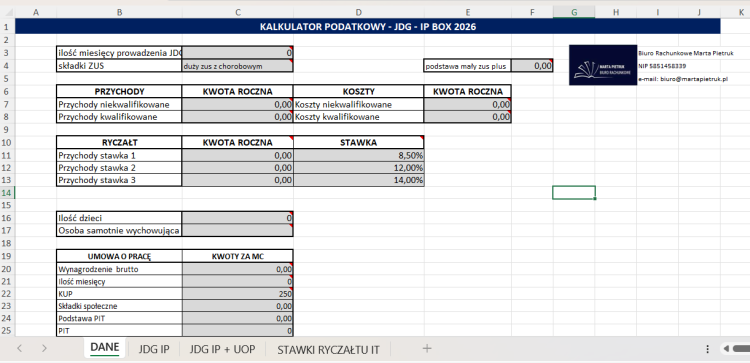Click Wynagrodzenie brutto value cell
Image resolution: width=750 pixels, height=363 pixels.
tap(238, 269)
